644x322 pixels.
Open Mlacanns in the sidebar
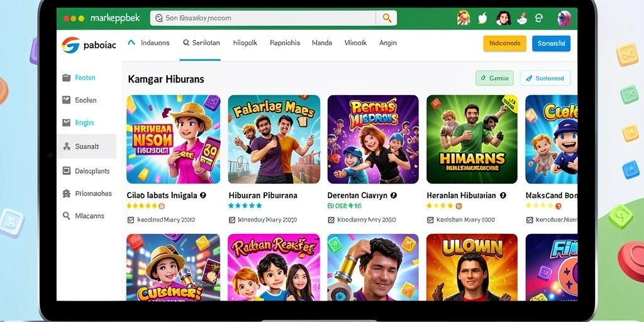click(x=90, y=216)
